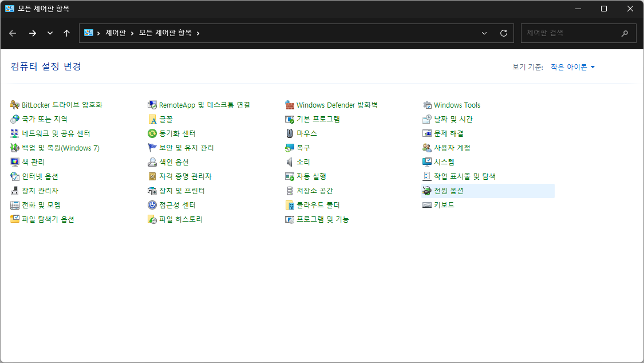The width and height of the screenshot is (644, 363).
Task: Click the 국가 또는 지역 globe icon
Action: click(x=15, y=119)
